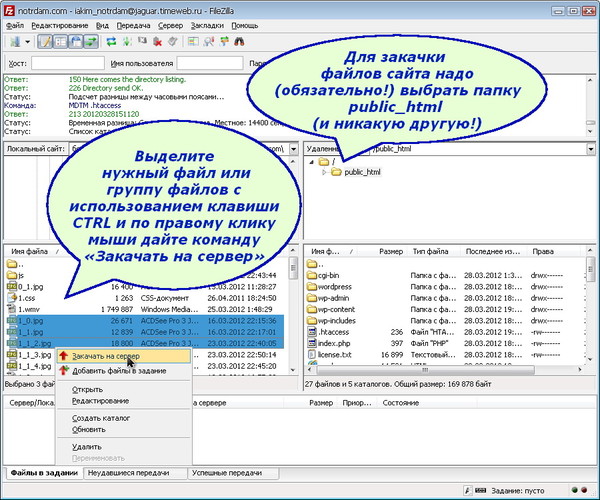Image resolution: width=600 pixels, height=500 pixels.
Task: Select public_html folder in remote tree
Action: pyautogui.click(x=362, y=172)
